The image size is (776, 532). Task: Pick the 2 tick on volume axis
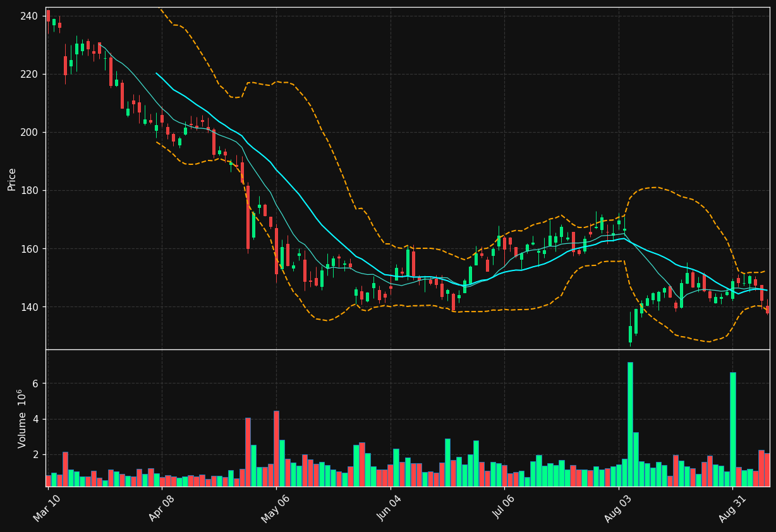click(36, 454)
